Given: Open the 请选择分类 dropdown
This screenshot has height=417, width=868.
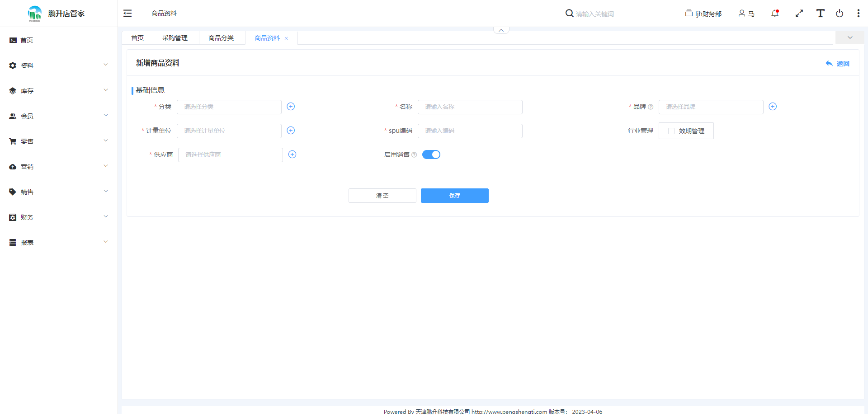Looking at the screenshot, I should [229, 107].
